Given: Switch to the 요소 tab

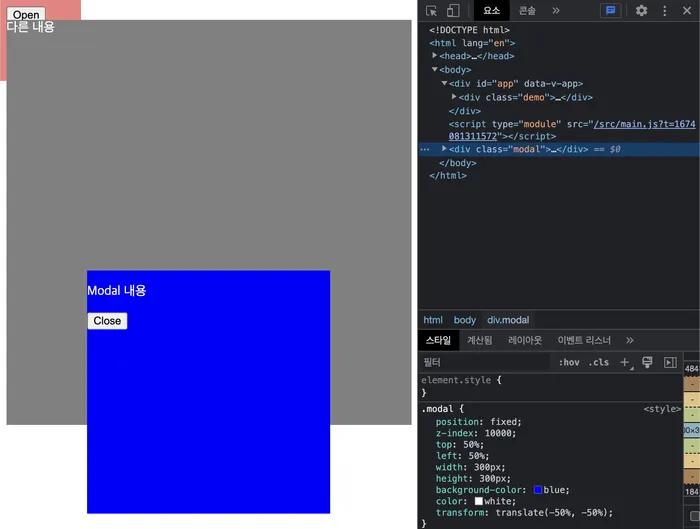Looking at the screenshot, I should coord(492,11).
